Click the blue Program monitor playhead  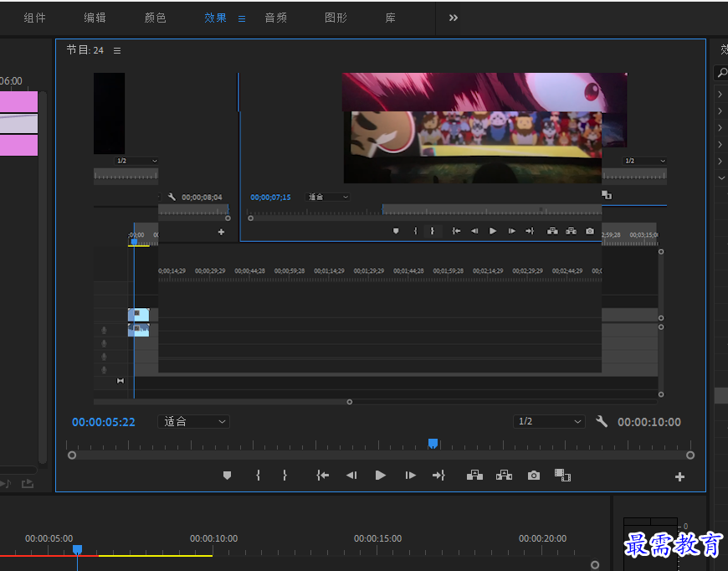point(433,444)
